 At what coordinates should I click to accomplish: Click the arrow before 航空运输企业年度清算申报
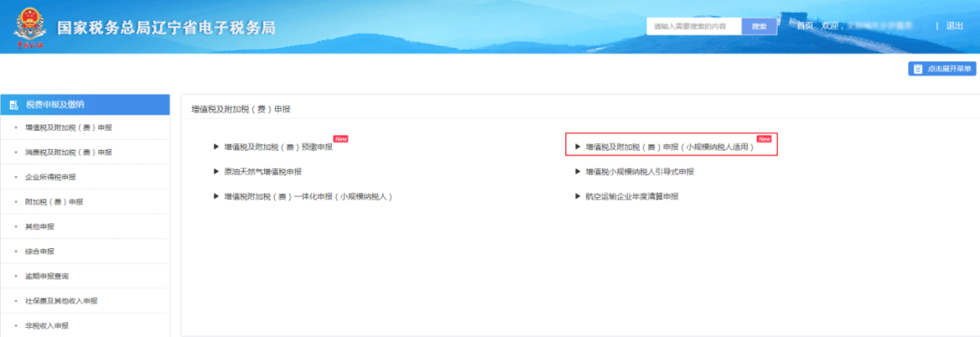(x=578, y=196)
